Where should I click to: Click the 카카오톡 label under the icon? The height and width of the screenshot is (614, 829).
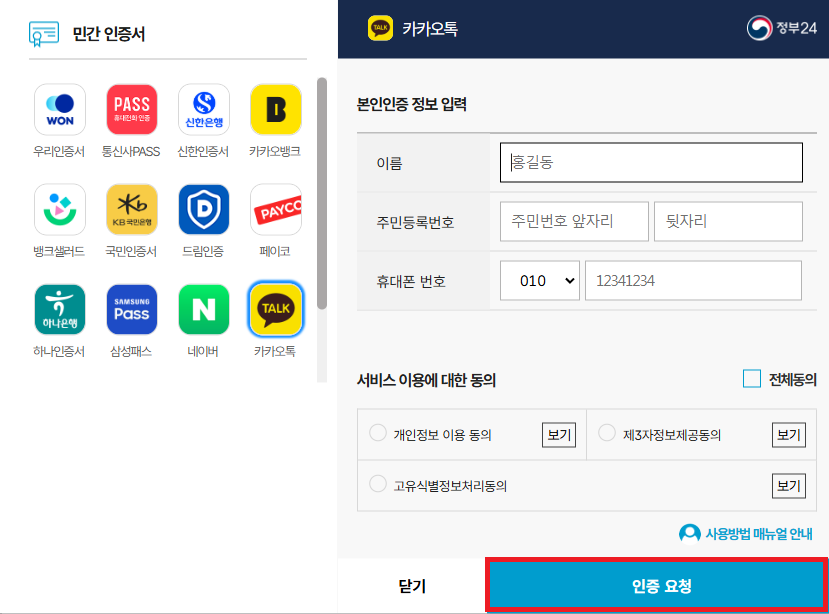275,351
